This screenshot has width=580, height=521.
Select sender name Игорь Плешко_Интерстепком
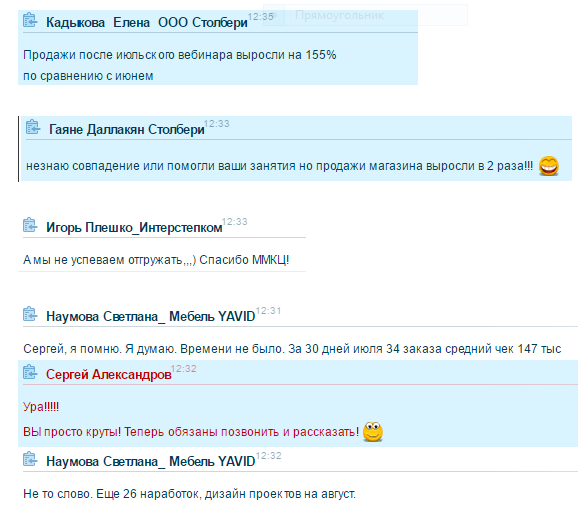tap(134, 227)
